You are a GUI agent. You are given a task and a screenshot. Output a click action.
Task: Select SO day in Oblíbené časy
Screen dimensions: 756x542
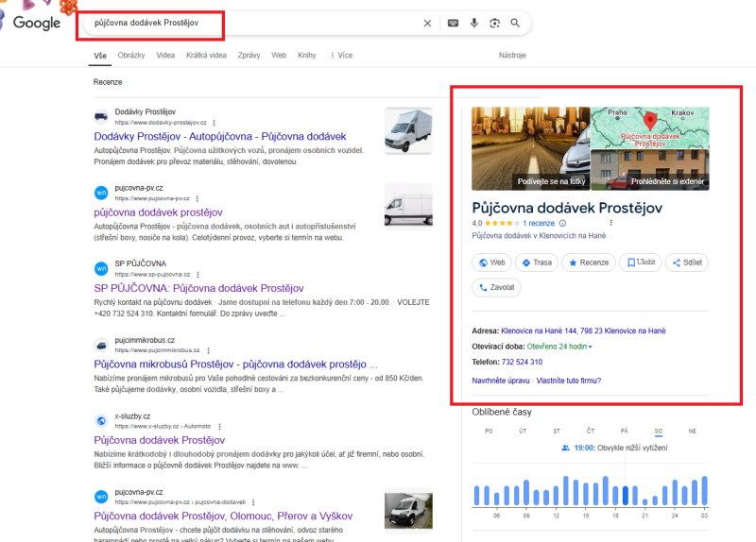[x=659, y=432]
